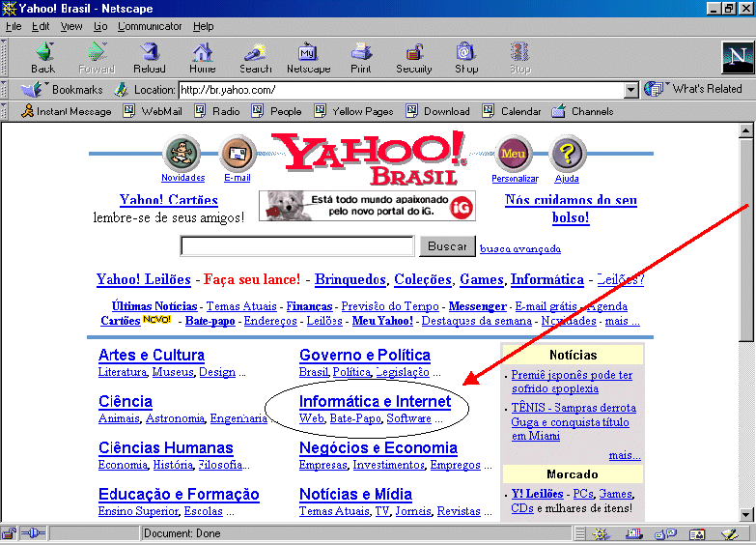Collapse the personal toolbar grip handle
This screenshot has height=545, width=756.
[4, 111]
